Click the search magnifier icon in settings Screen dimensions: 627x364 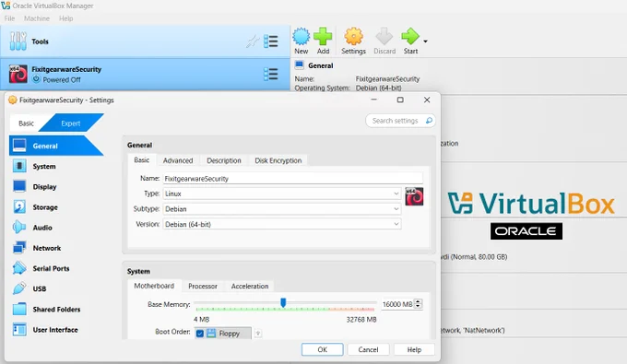[429, 121]
